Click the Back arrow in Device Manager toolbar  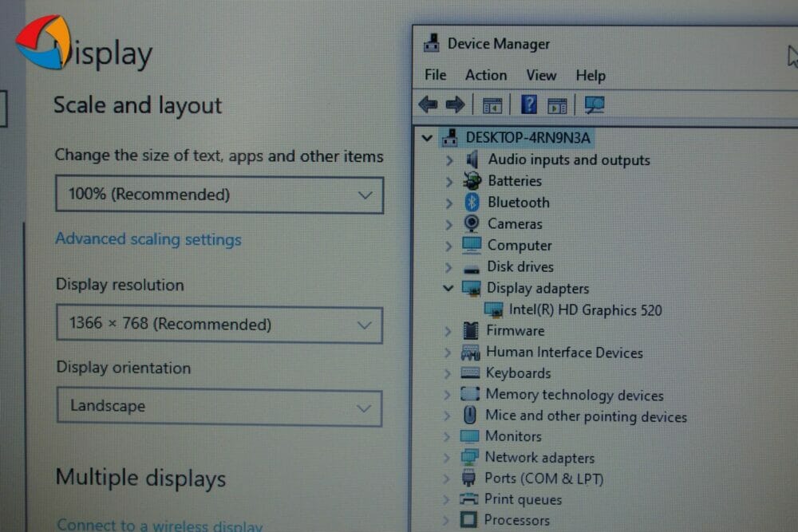tap(428, 104)
